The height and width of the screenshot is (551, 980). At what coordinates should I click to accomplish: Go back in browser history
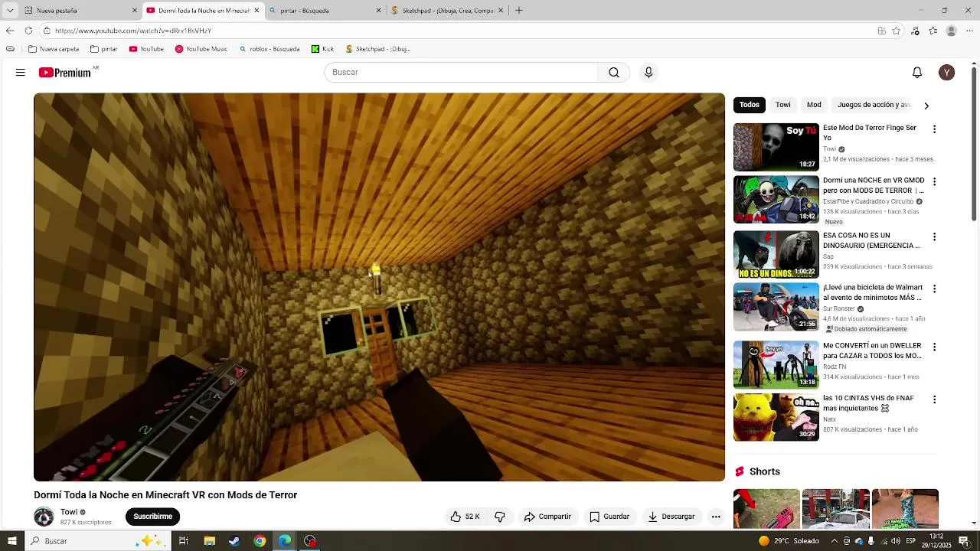pyautogui.click(x=10, y=31)
